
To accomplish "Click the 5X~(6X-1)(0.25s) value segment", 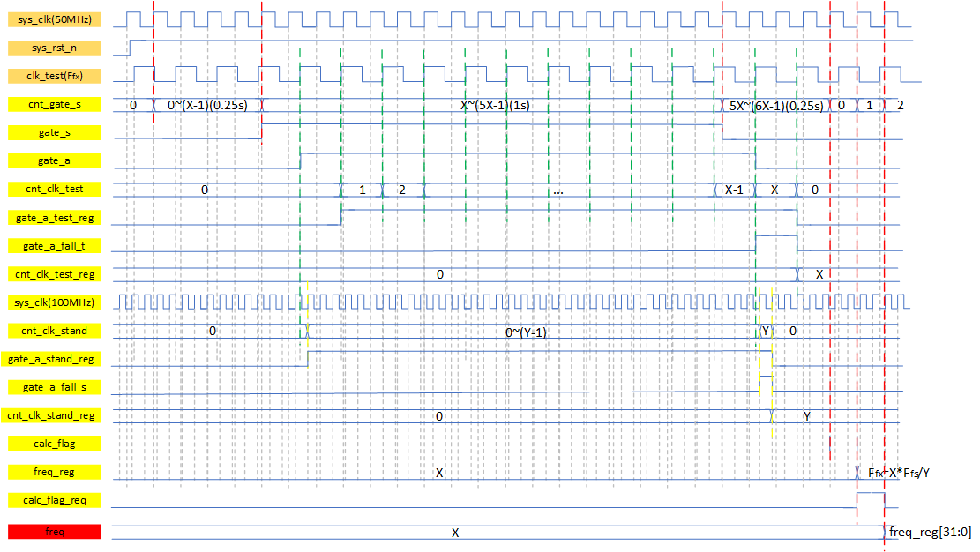I will tap(776, 106).
